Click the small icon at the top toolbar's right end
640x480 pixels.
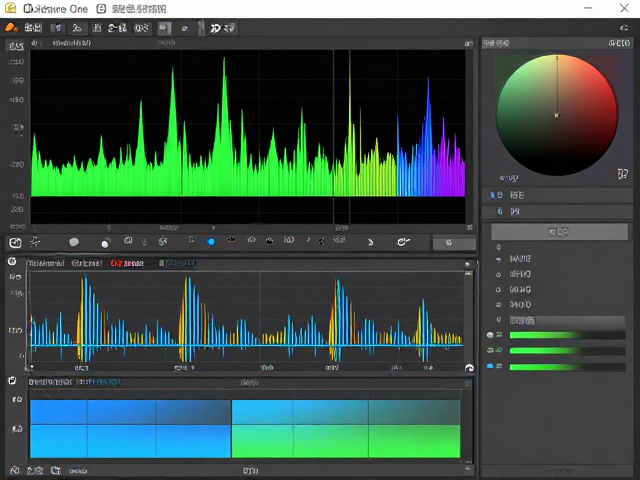tap(624, 28)
